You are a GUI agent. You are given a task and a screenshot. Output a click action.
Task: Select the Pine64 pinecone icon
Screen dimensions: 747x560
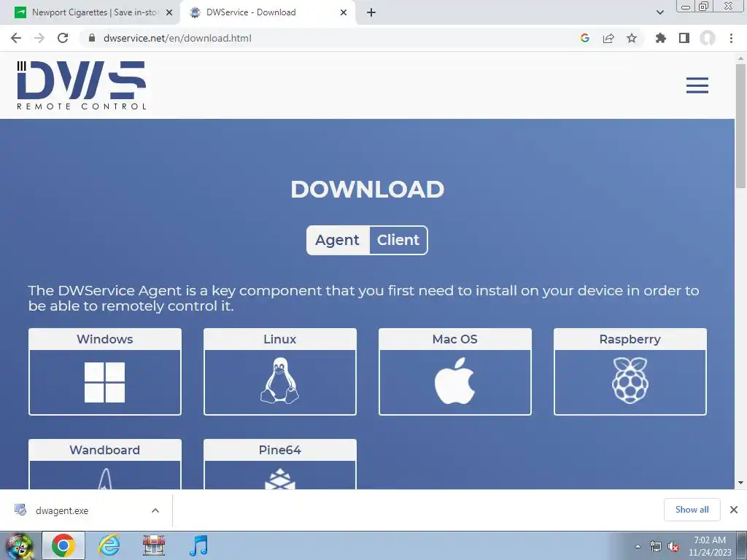pyautogui.click(x=279, y=478)
